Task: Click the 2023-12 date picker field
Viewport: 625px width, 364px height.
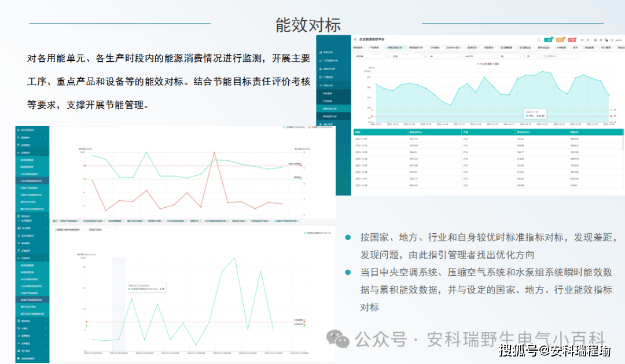Action: click(x=560, y=56)
